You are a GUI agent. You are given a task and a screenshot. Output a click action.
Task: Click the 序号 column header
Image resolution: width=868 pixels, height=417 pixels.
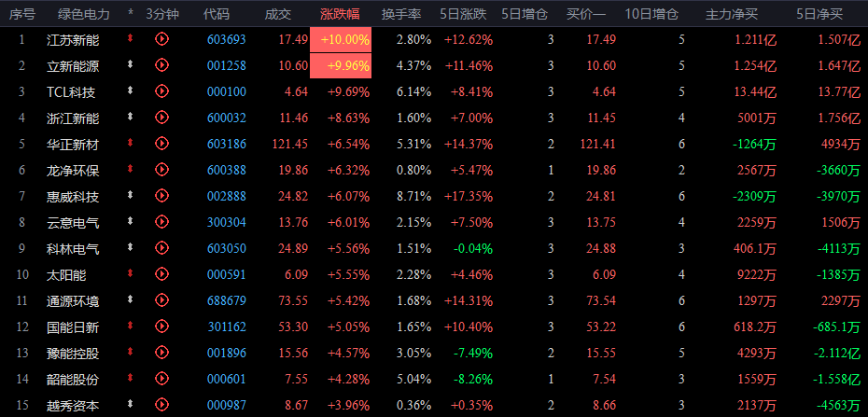[22, 14]
